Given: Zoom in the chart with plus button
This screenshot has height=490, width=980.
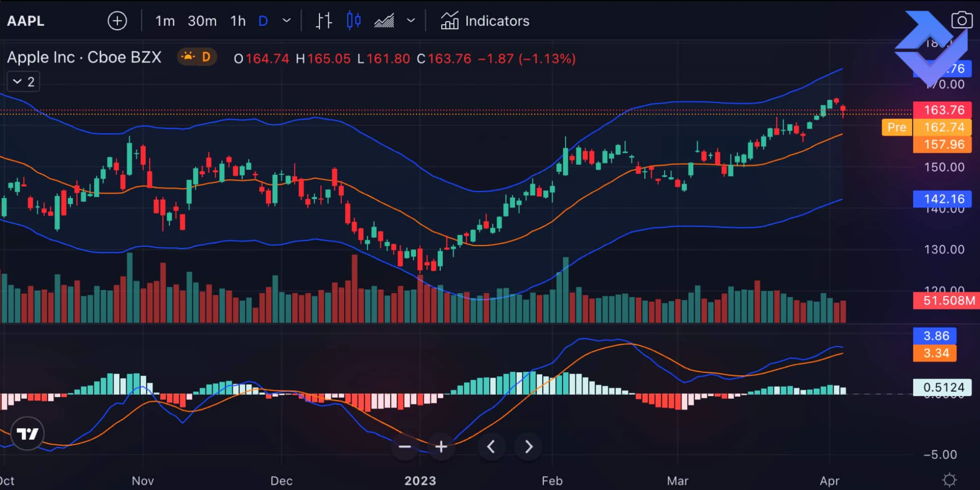Looking at the screenshot, I should point(441,447).
